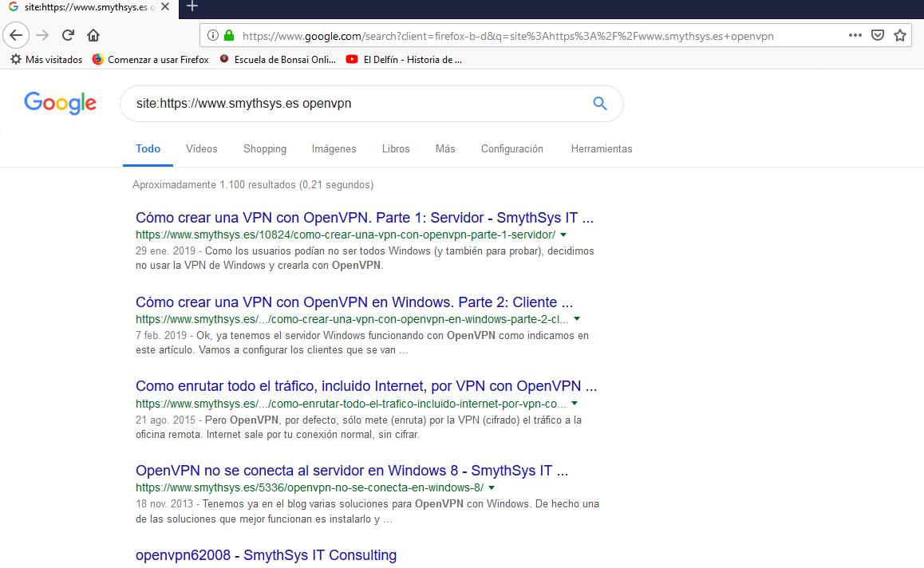The image size is (924, 568).
Task: Go to Firefox home page icon
Action: tap(93, 35)
